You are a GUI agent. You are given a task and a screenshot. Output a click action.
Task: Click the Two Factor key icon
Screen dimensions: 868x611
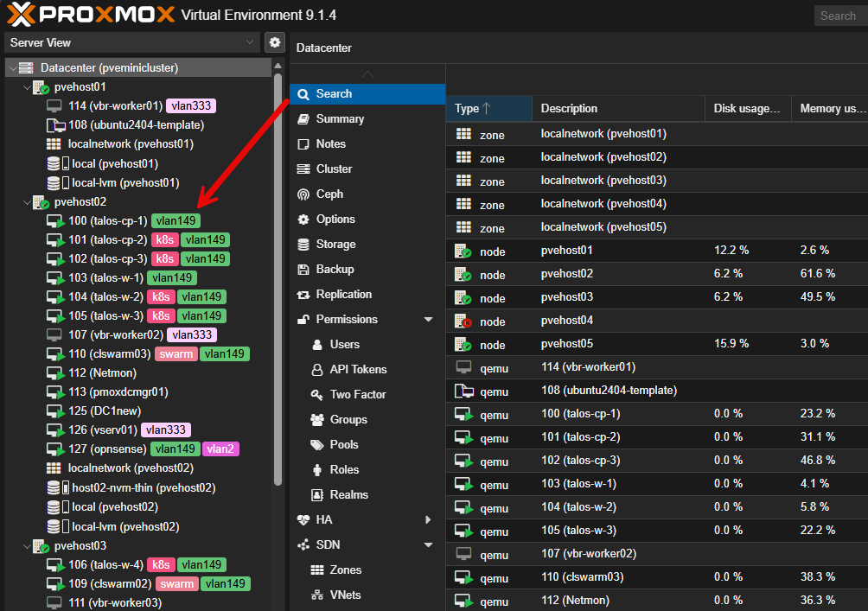click(x=317, y=395)
